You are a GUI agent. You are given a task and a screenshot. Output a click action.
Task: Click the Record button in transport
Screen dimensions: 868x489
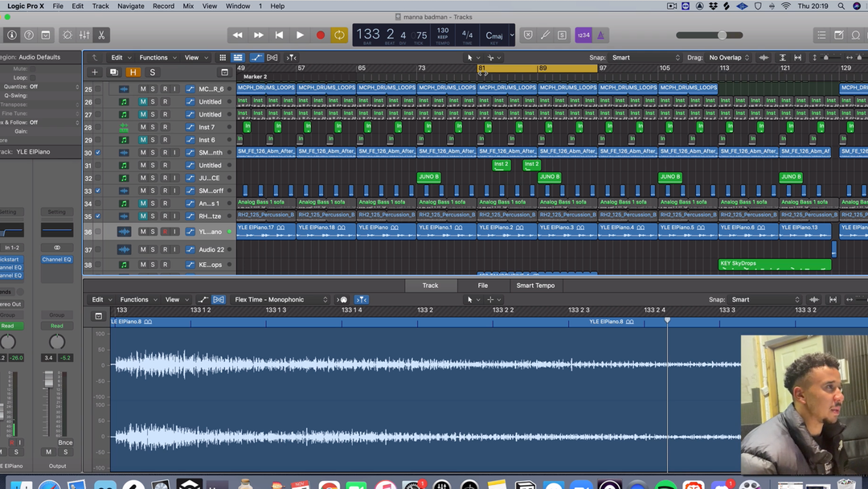point(320,35)
